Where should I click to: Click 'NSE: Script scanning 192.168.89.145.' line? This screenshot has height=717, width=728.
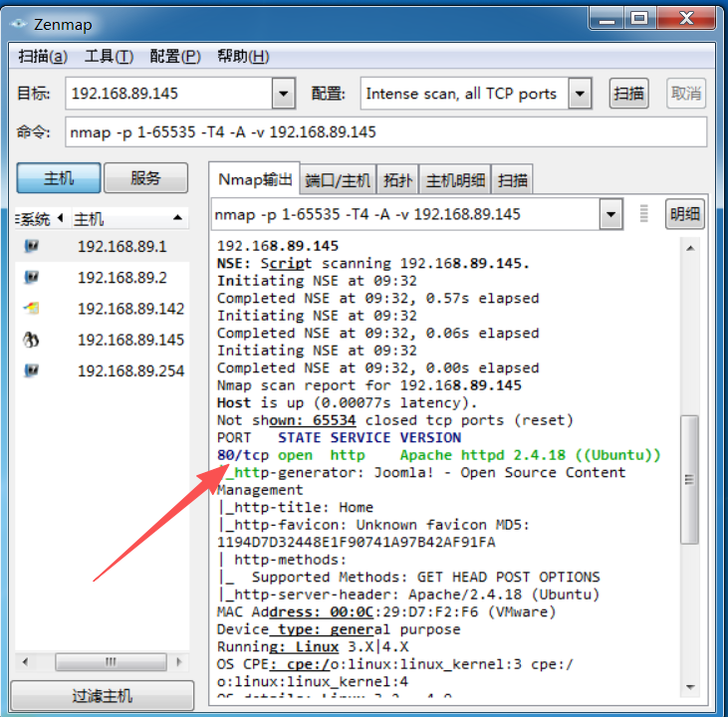[372, 263]
